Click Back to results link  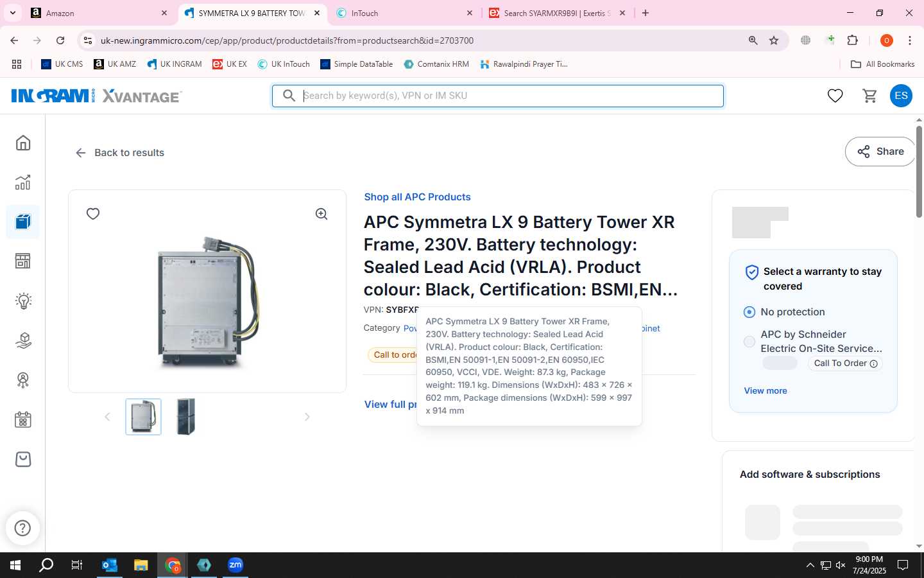[120, 153]
